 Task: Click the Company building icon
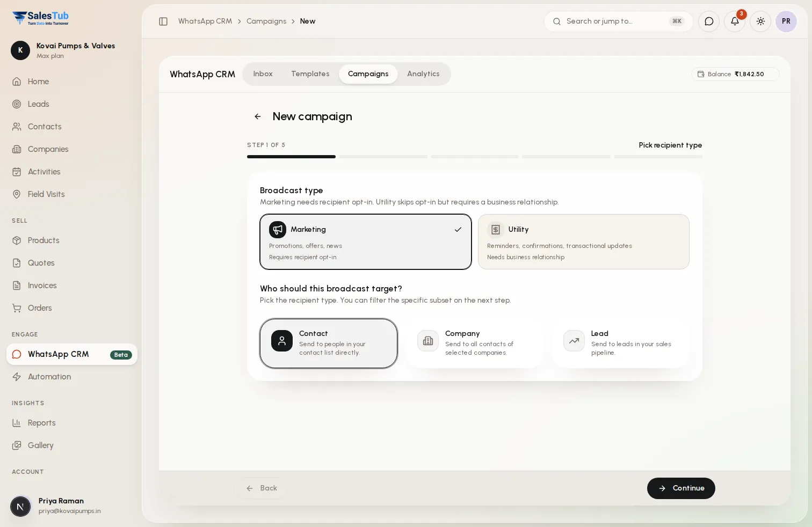click(428, 341)
